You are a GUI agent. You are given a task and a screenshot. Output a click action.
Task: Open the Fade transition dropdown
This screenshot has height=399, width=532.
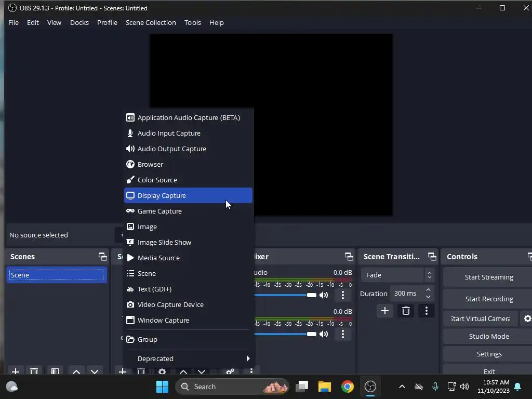tap(397, 275)
